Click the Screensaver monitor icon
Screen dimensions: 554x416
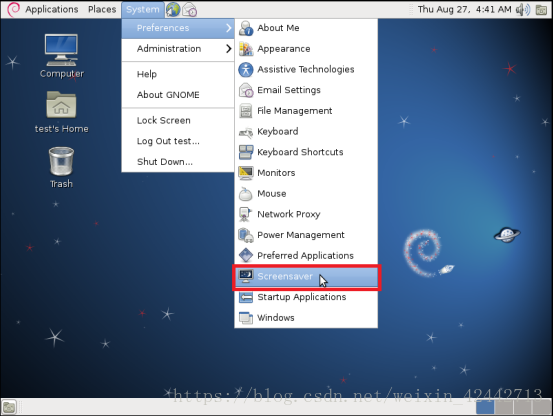pos(246,276)
